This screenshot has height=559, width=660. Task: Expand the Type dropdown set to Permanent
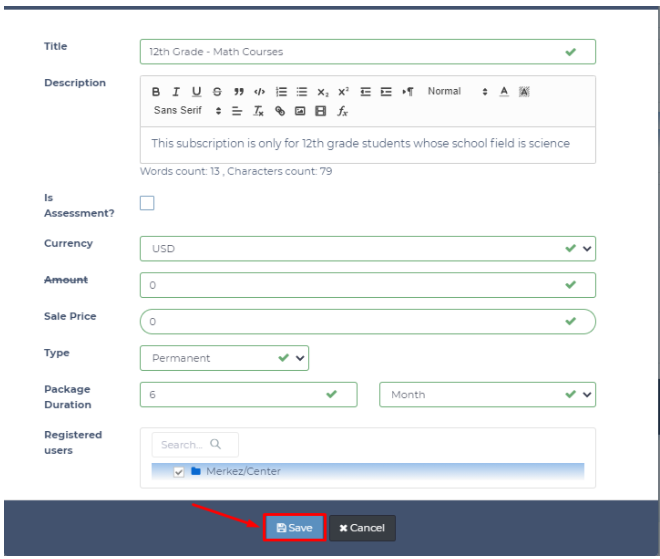224,357
